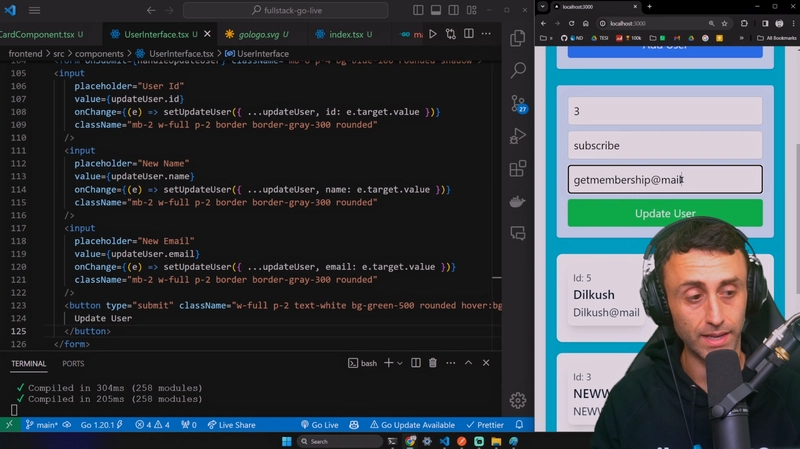Open Source Control with the 27 badge
The width and height of the screenshot is (800, 449).
click(x=519, y=104)
